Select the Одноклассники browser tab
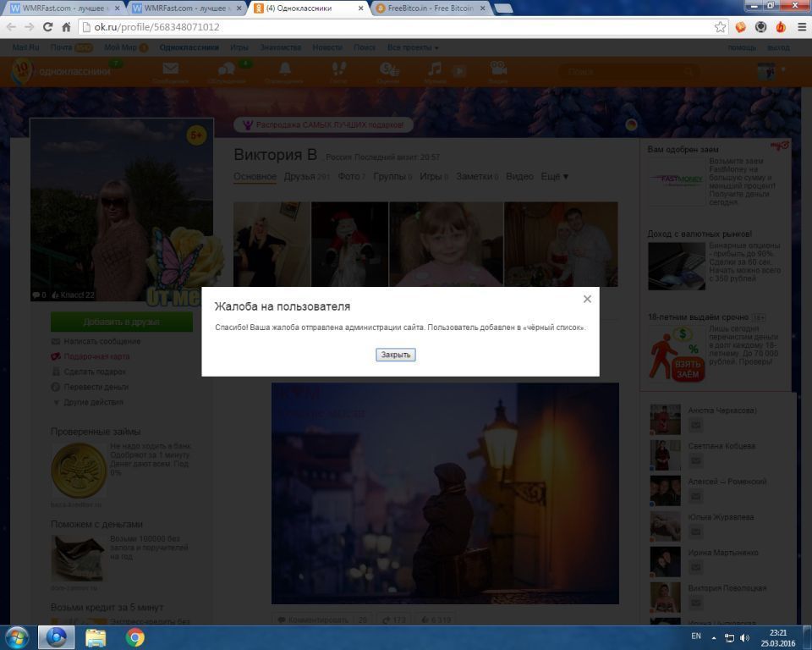The width and height of the screenshot is (812, 650). pos(309,8)
